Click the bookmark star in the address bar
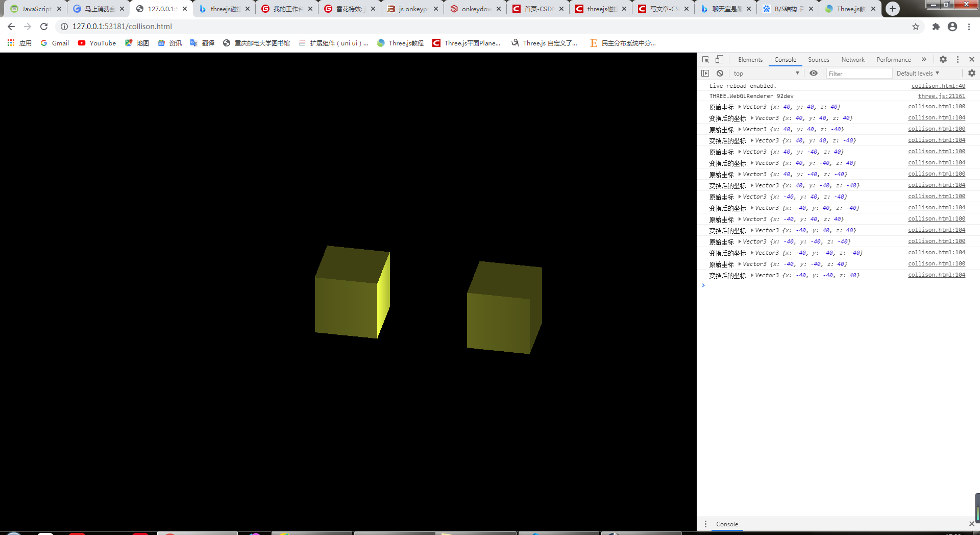 click(x=916, y=27)
